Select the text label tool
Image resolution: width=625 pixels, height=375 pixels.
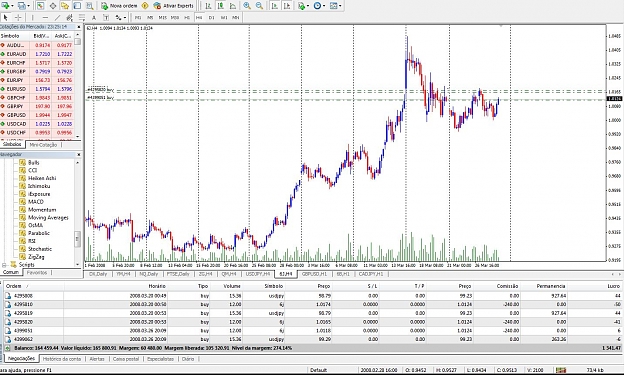coord(106,18)
